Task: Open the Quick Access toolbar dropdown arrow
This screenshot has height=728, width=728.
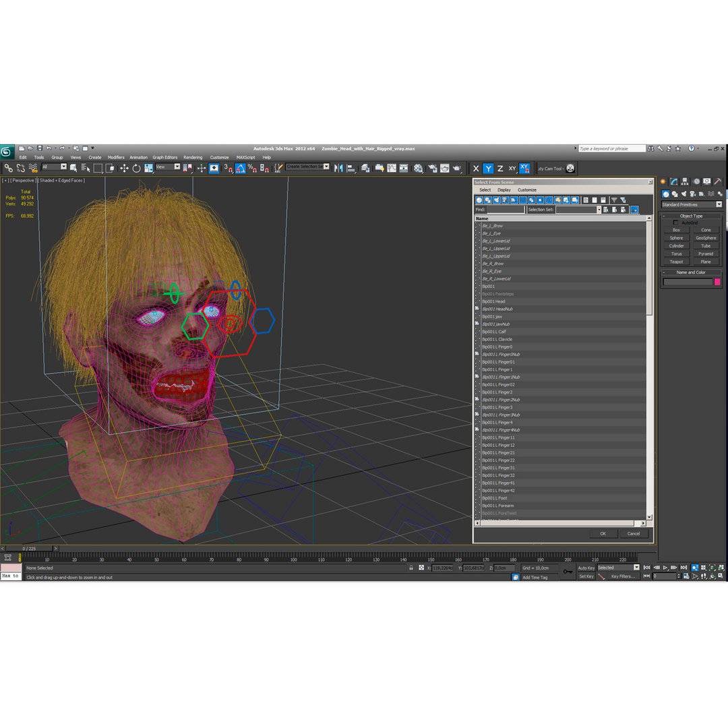Action: point(92,148)
